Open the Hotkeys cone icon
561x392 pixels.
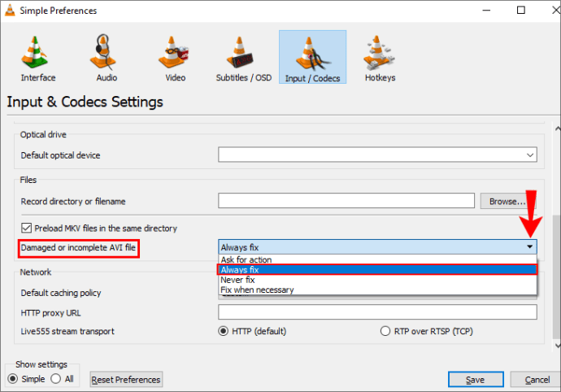point(379,52)
